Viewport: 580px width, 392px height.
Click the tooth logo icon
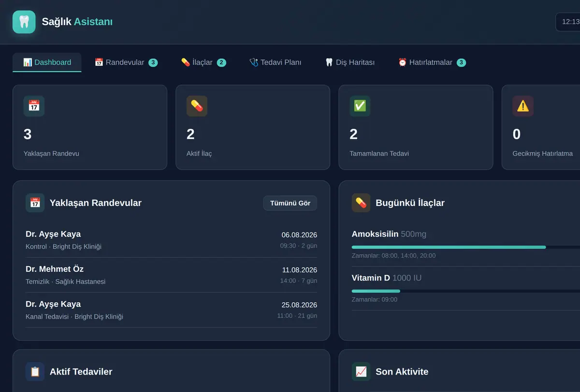[24, 22]
